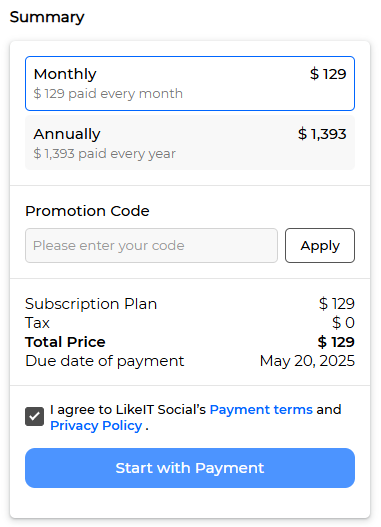
Task: Click the May 20, 2025 due date
Action: click(x=307, y=361)
